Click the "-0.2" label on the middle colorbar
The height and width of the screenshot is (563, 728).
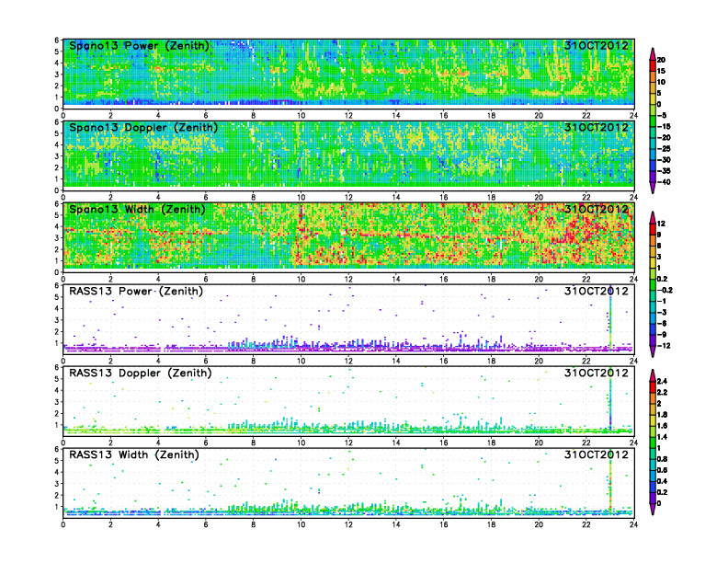[x=665, y=291]
